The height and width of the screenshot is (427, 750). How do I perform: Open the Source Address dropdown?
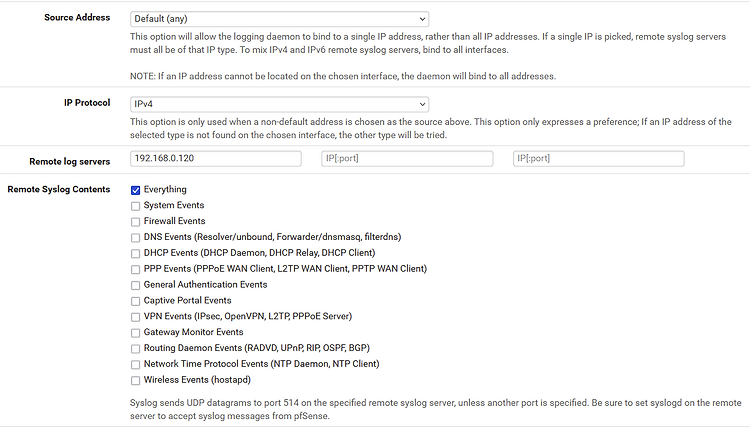[x=279, y=19]
